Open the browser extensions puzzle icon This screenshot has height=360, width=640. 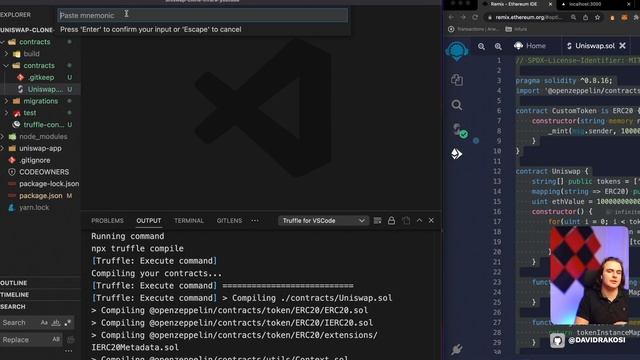[x=637, y=17]
